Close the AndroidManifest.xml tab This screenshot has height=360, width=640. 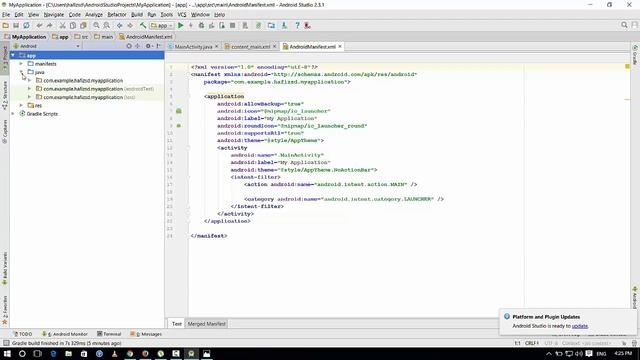tap(340, 47)
